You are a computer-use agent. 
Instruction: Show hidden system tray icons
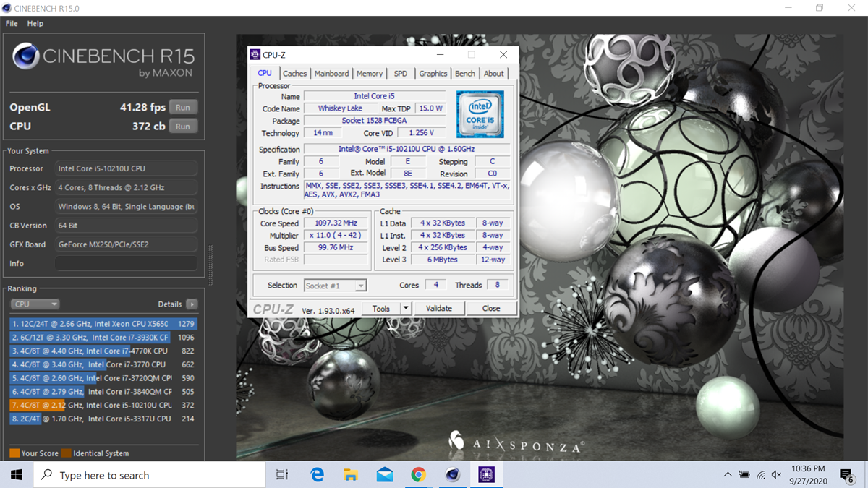(728, 475)
